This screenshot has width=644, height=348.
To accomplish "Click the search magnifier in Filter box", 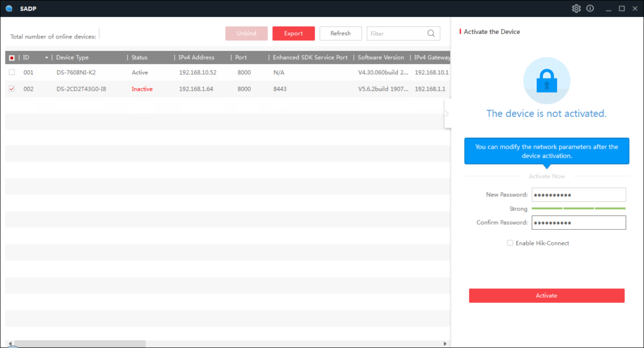I will tap(431, 33).
